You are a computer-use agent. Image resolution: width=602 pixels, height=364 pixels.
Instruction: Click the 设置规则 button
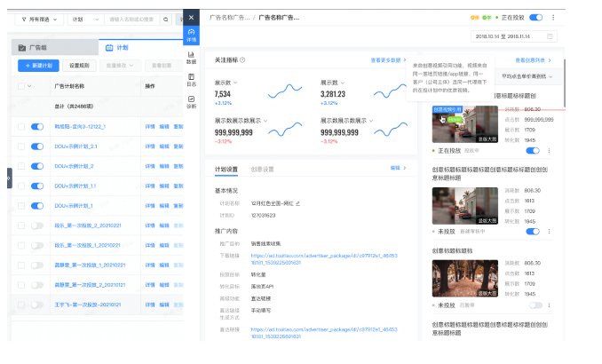click(x=79, y=66)
